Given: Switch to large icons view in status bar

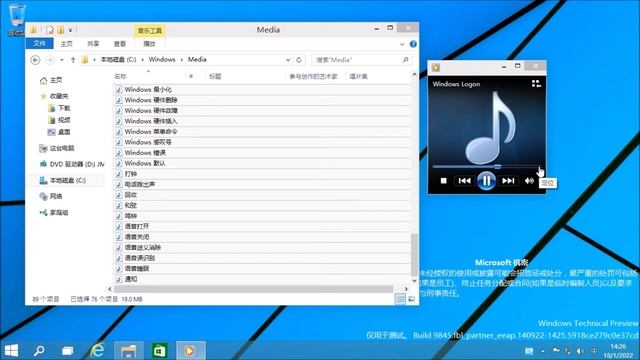Looking at the screenshot, I should click(x=411, y=299).
